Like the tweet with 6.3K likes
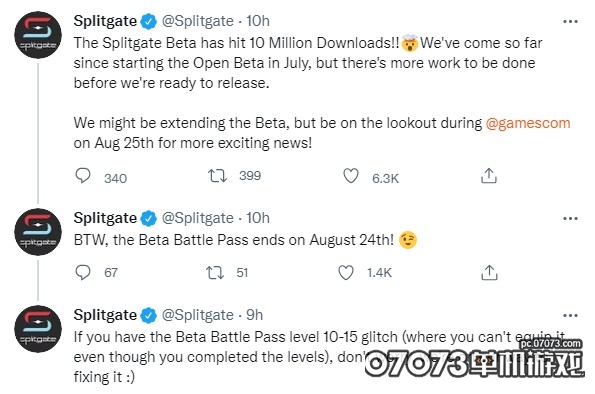 pyautogui.click(x=351, y=176)
